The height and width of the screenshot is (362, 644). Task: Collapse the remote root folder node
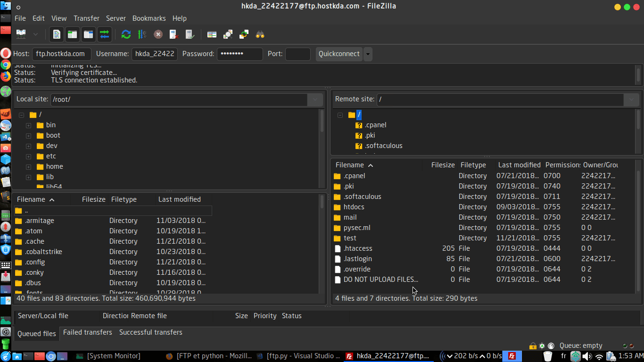pyautogui.click(x=340, y=115)
